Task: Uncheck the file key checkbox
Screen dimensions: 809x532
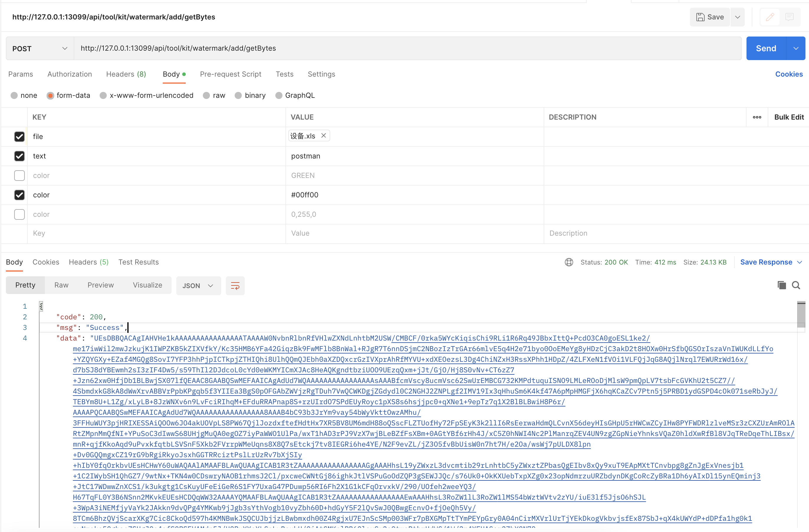Action: [x=19, y=137]
